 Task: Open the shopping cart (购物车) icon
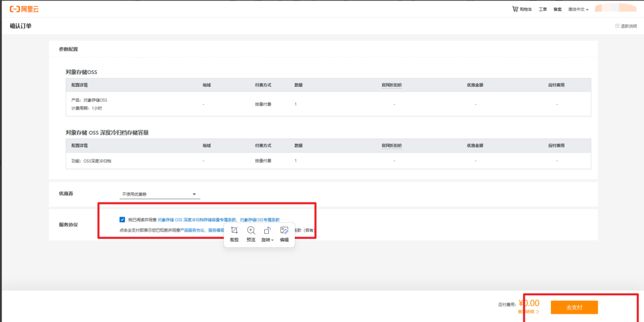pos(515,9)
